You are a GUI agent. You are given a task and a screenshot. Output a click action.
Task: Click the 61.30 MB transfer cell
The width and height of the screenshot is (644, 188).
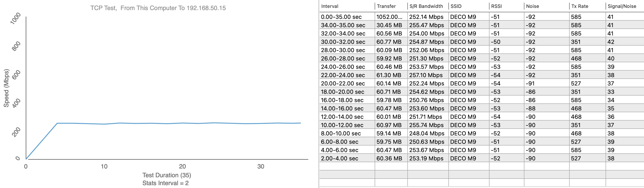[389, 75]
